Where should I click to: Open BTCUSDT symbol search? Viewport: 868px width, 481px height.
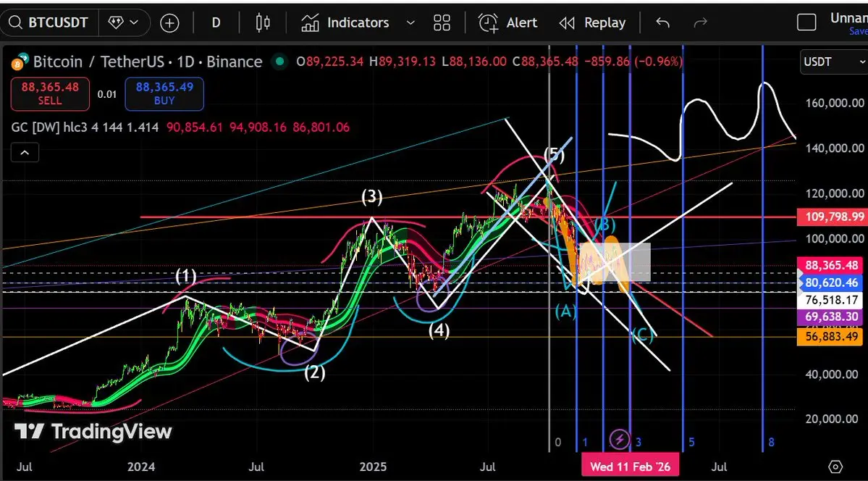(50, 22)
